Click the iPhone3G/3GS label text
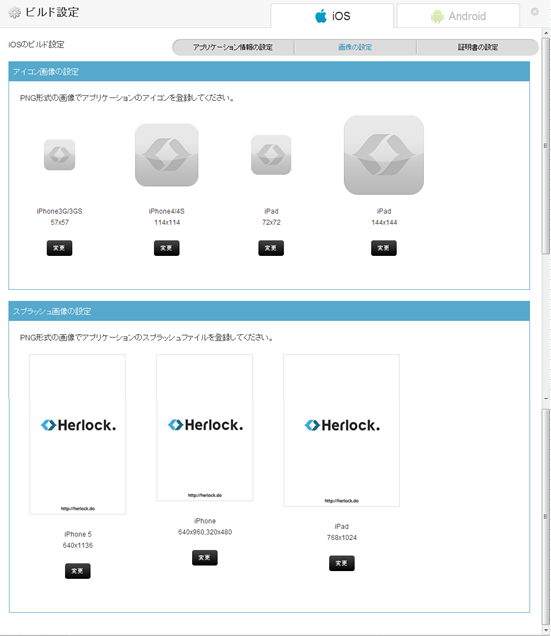 point(59,211)
